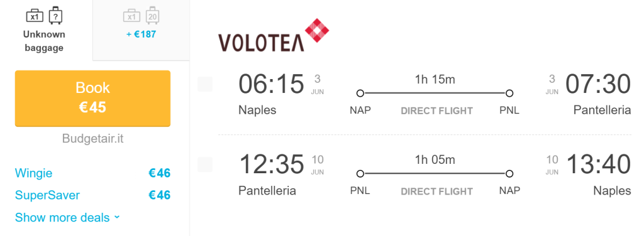Click the 20 kg suitcase icon
This screenshot has height=236, width=644.
[152, 16]
